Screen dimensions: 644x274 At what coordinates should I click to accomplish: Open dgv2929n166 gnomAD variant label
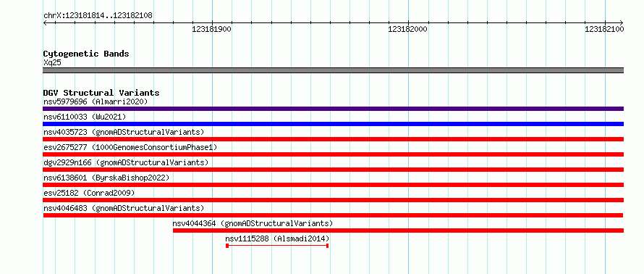pos(126,162)
